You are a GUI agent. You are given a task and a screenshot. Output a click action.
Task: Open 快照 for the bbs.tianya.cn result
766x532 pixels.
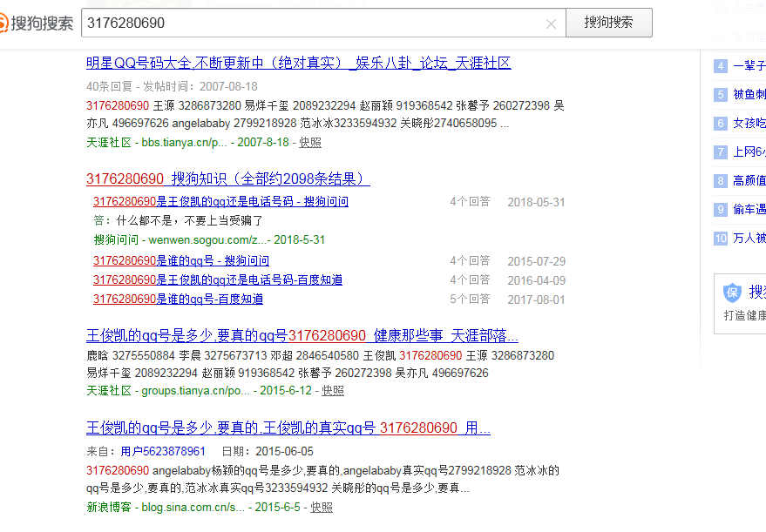click(x=310, y=143)
